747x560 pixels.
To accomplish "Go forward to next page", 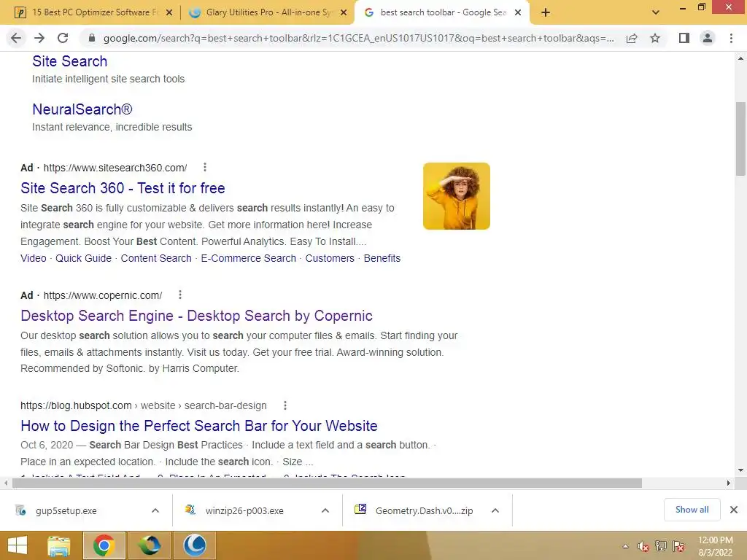I will 39,38.
